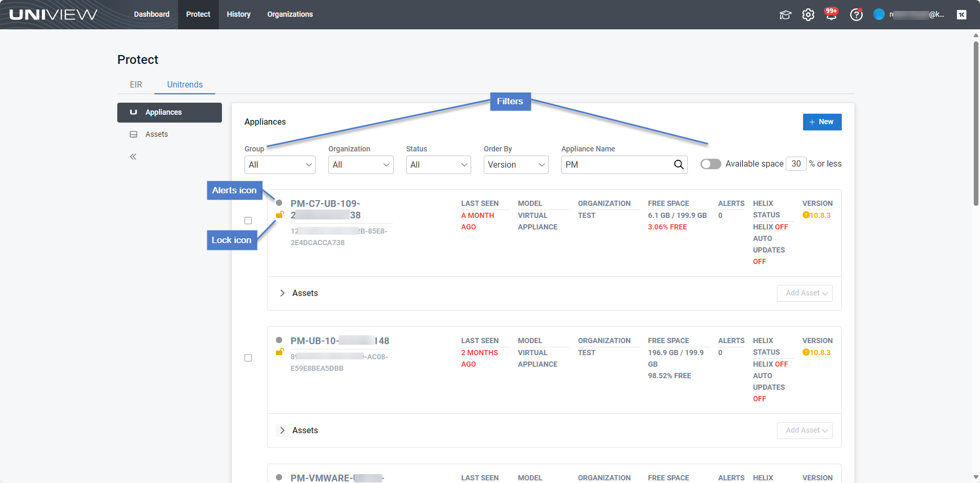The width and height of the screenshot is (980, 483).
Task: Click the E59E8BEA5DBB appliance ID text
Action: click(x=317, y=368)
